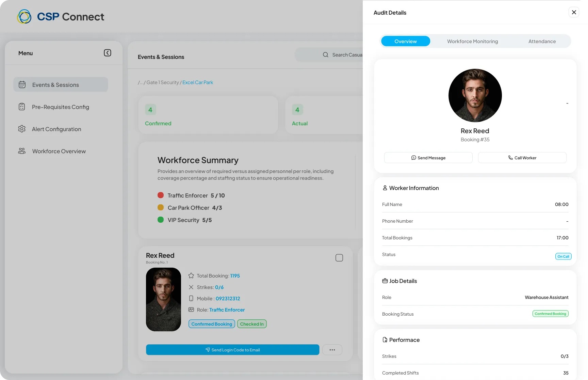Click the On Call status badge
The width and height of the screenshot is (588, 380).
click(x=563, y=256)
